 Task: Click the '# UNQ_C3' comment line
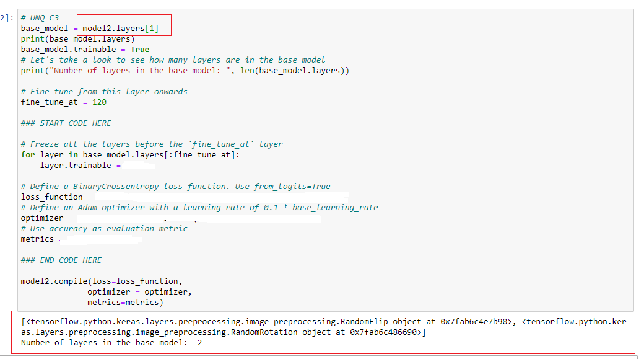coord(40,17)
